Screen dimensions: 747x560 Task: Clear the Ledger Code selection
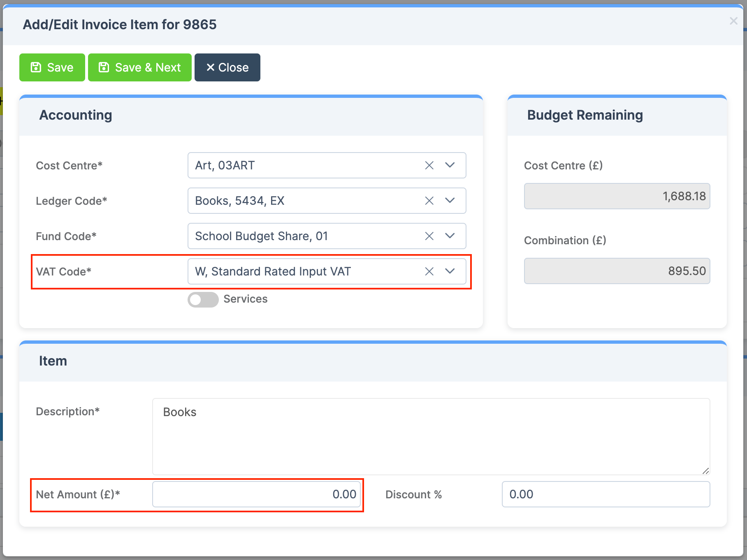click(x=429, y=201)
